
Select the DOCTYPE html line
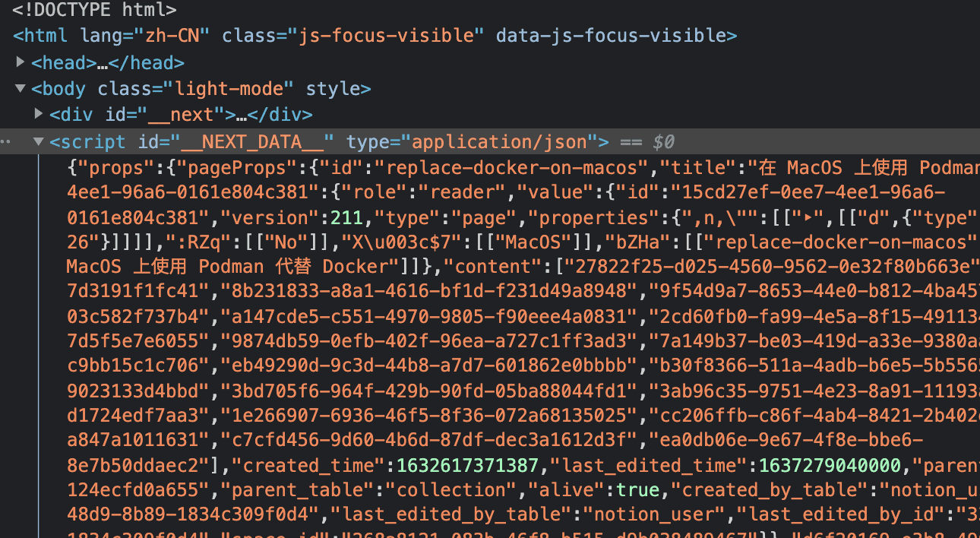[94, 10]
